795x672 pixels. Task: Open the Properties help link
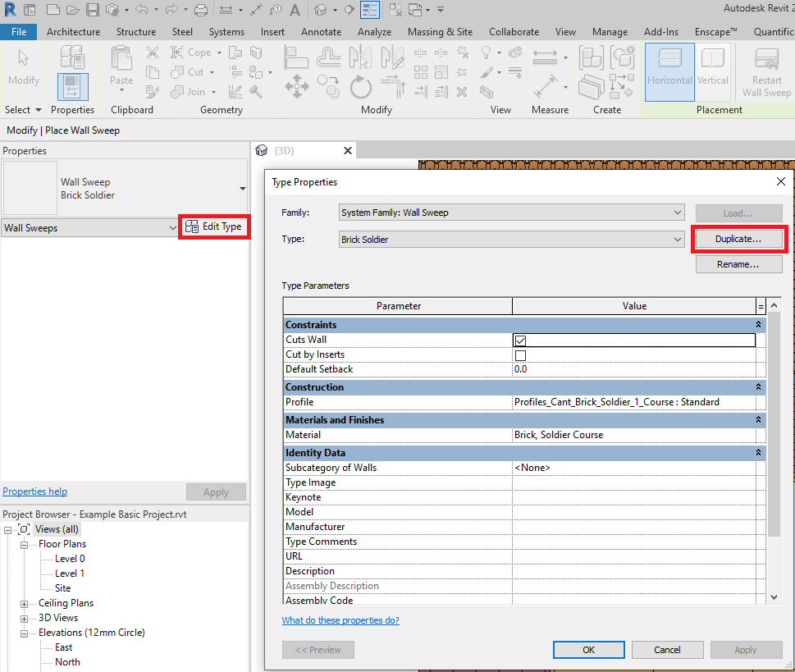coord(35,491)
